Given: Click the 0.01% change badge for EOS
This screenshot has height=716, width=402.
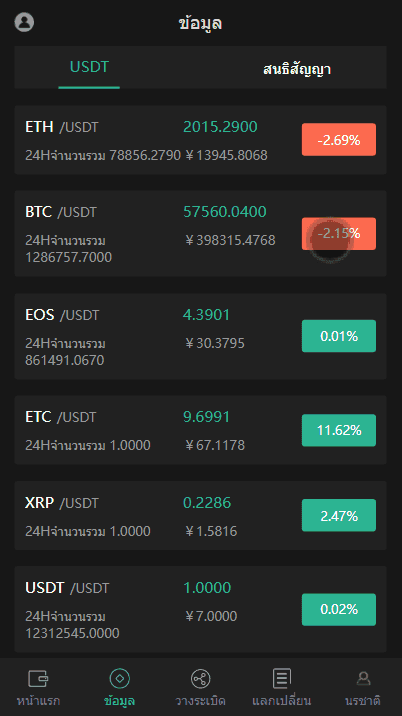Looking at the screenshot, I should pos(339,336).
